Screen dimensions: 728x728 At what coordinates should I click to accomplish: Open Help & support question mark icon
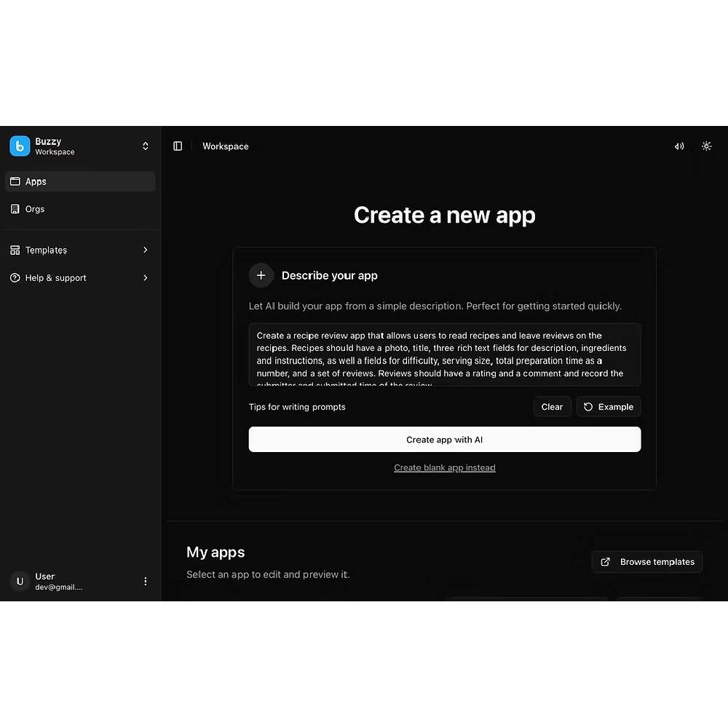pyautogui.click(x=15, y=277)
